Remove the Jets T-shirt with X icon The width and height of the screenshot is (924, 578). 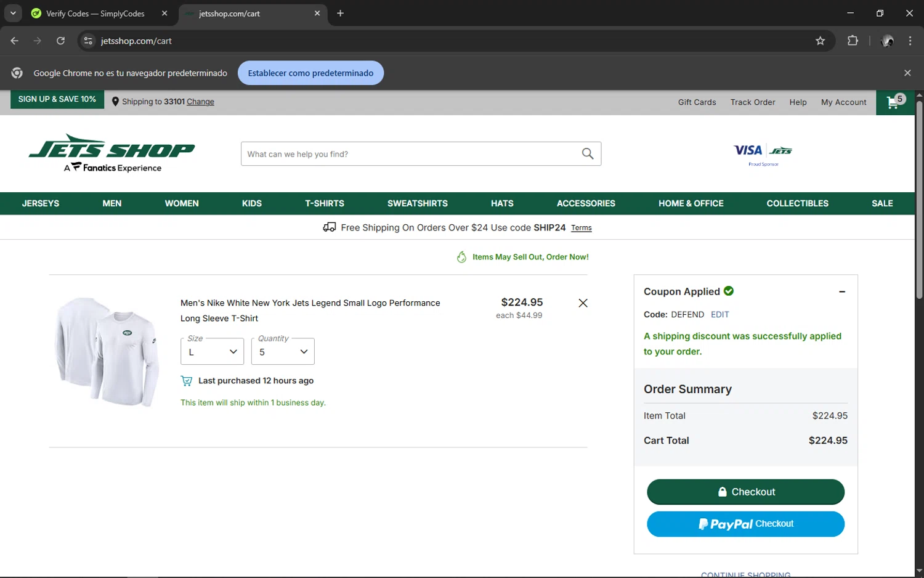tap(583, 303)
